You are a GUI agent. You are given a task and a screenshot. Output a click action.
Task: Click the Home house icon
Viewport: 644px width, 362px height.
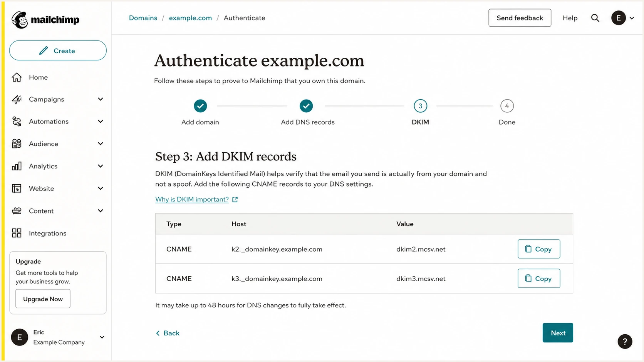[17, 77]
